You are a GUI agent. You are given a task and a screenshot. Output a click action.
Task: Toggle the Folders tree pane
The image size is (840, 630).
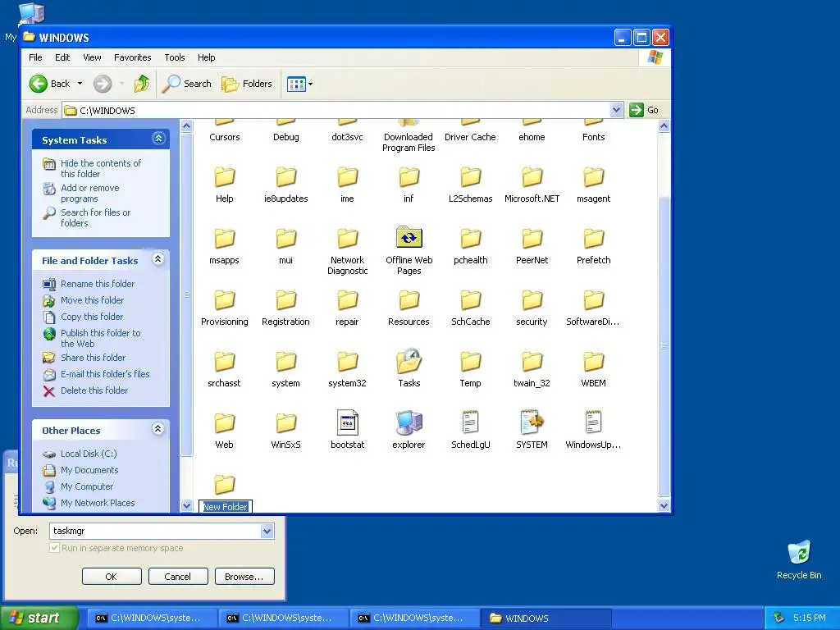pos(247,84)
